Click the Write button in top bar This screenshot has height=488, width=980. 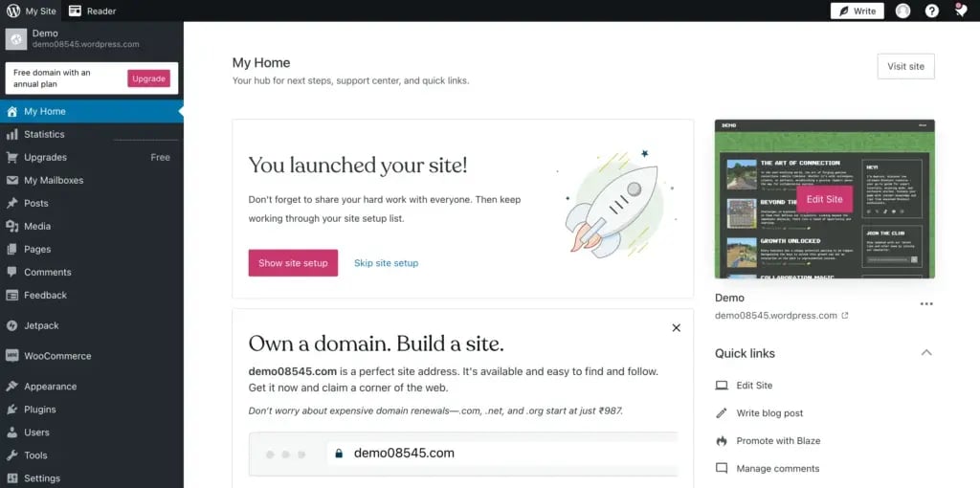857,11
